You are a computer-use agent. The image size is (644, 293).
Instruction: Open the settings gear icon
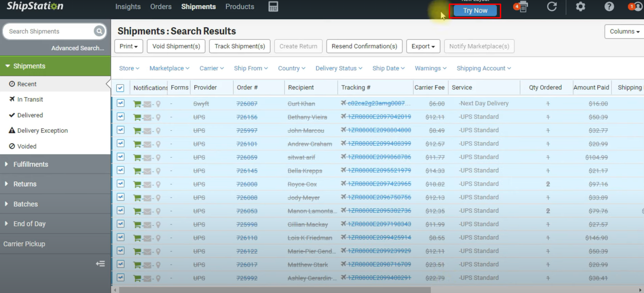pyautogui.click(x=580, y=6)
